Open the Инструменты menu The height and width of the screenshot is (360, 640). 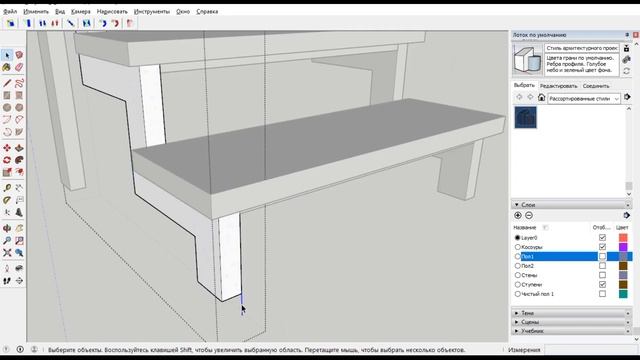[152, 11]
